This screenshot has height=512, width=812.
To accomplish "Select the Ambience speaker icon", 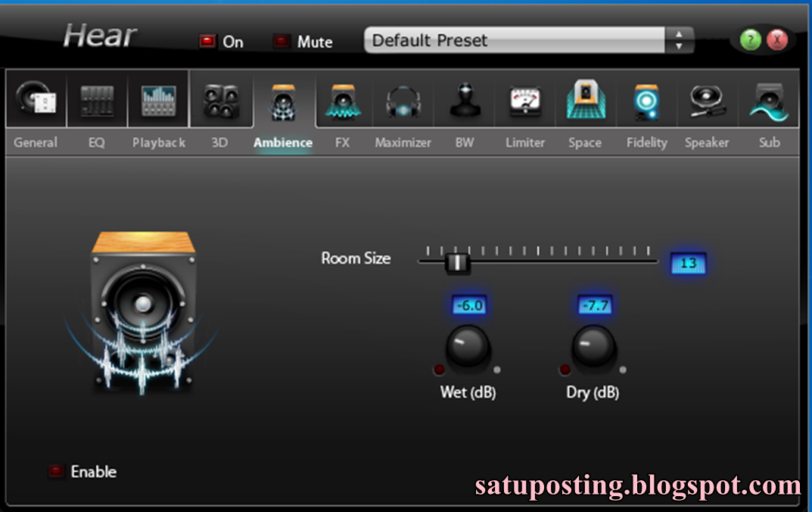I will coord(283,102).
